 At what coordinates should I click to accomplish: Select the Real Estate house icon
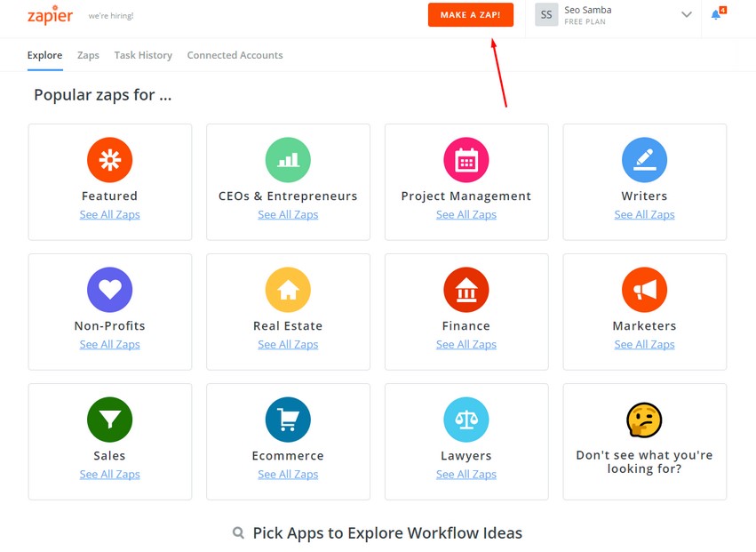tap(288, 290)
